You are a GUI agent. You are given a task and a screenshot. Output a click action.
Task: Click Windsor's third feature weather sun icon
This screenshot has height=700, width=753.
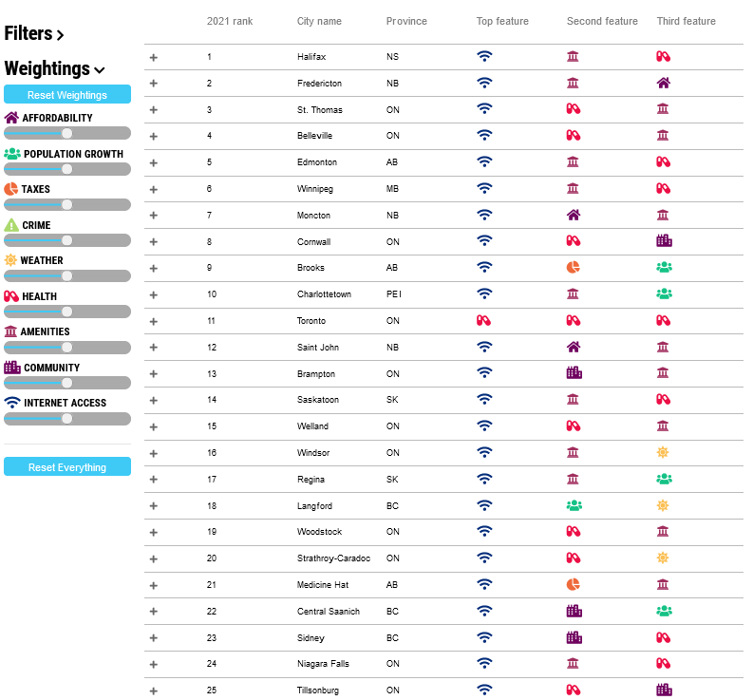(x=663, y=452)
